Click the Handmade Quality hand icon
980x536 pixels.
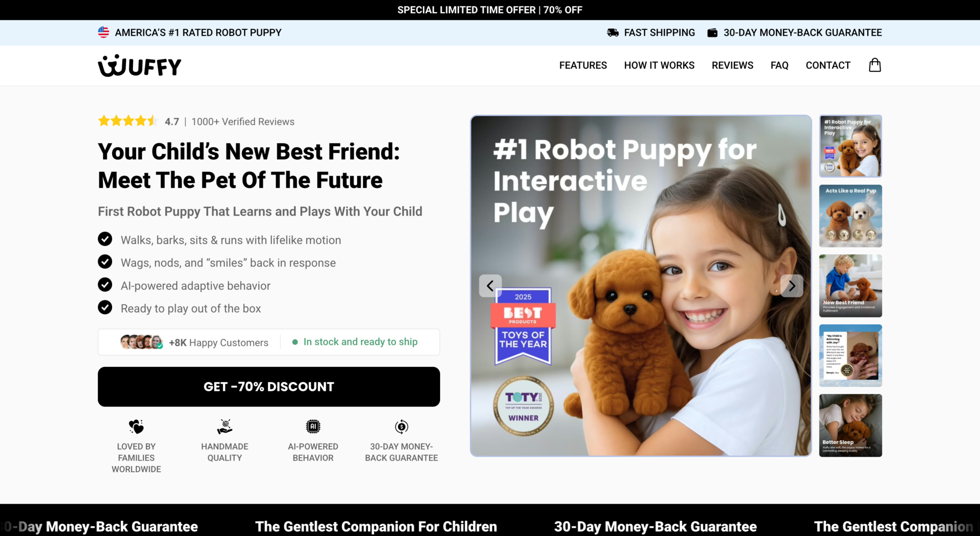(225, 427)
